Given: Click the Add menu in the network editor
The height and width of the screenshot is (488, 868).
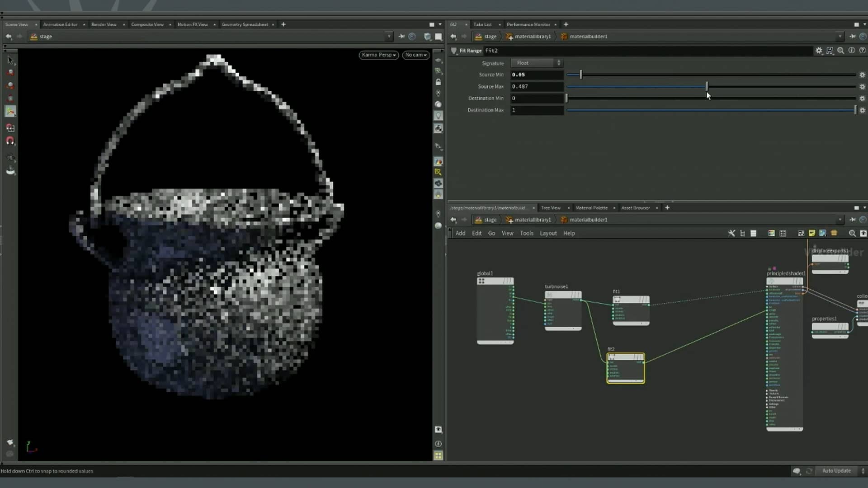Looking at the screenshot, I should coord(460,233).
